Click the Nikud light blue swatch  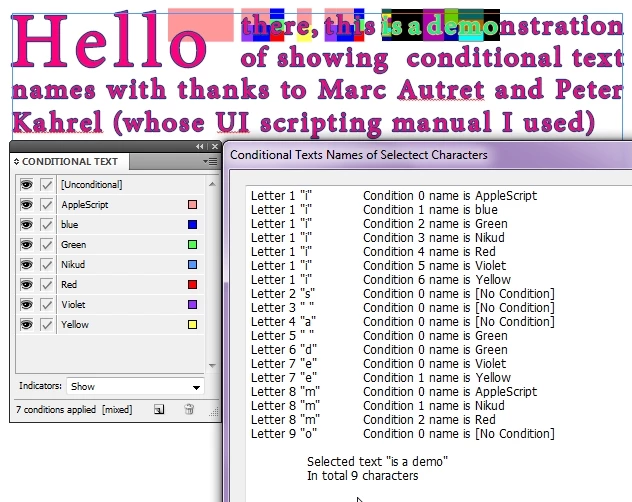coord(193,265)
